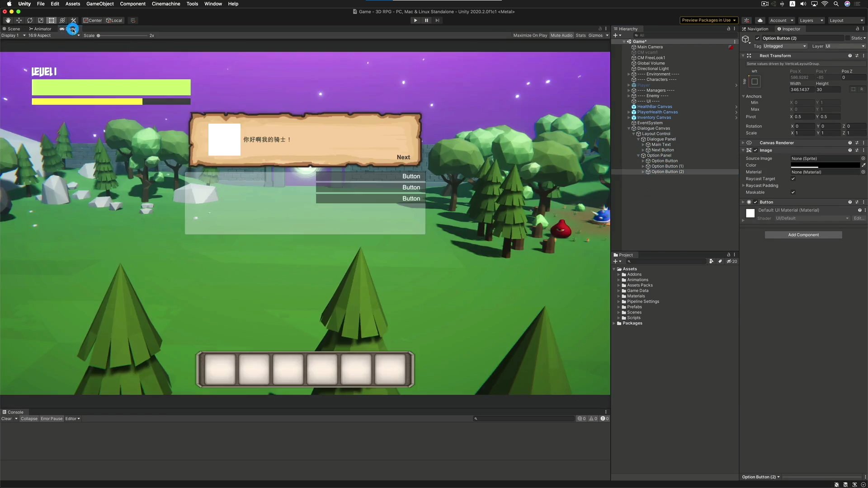Screen dimensions: 868x488
Task: Click the Image Color swatch
Action: coord(825,165)
